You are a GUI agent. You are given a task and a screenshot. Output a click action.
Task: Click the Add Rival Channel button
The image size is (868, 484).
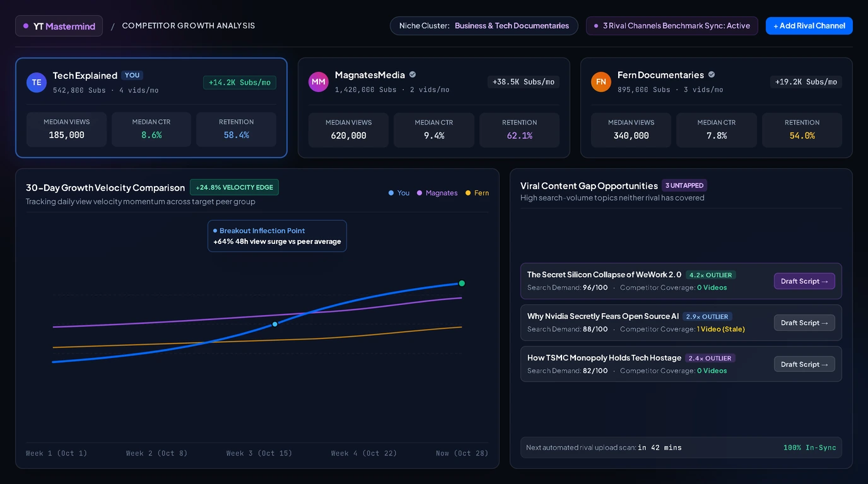coord(809,26)
